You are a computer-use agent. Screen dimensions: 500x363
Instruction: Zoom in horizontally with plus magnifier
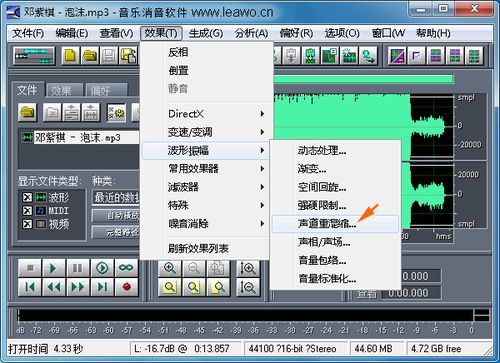pos(170,268)
